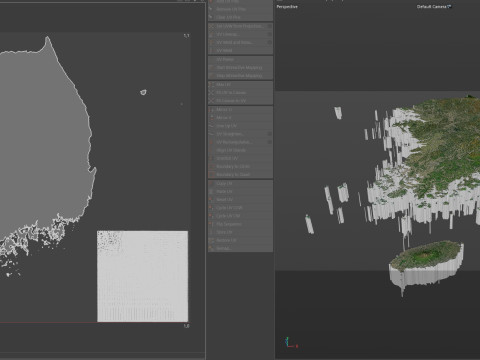480x360 pixels.
Task: Choose Fit Canvas to UV
Action: point(240,101)
